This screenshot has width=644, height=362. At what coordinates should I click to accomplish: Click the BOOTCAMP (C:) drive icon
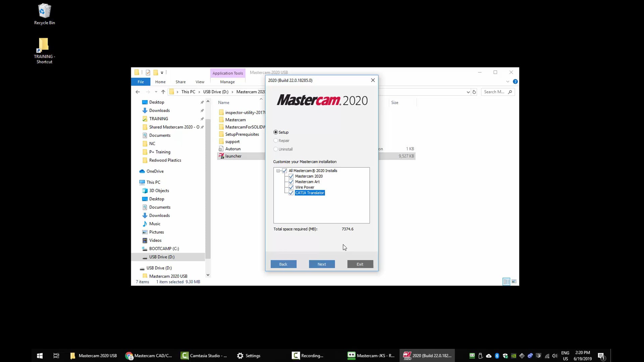point(145,249)
